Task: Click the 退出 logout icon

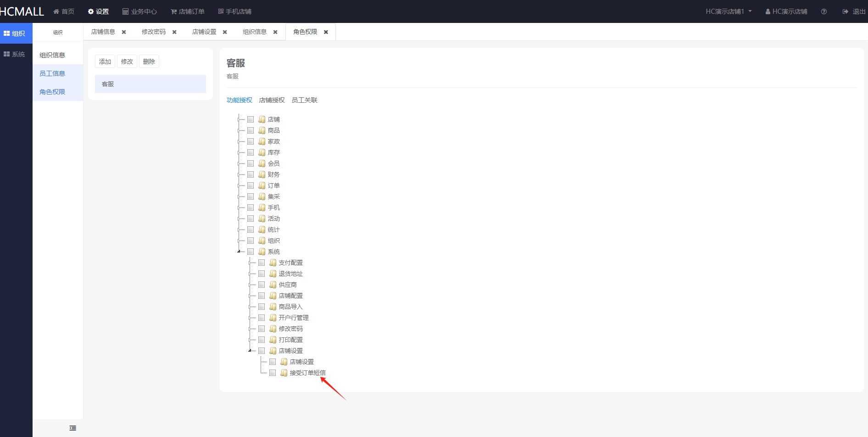Action: (x=845, y=11)
